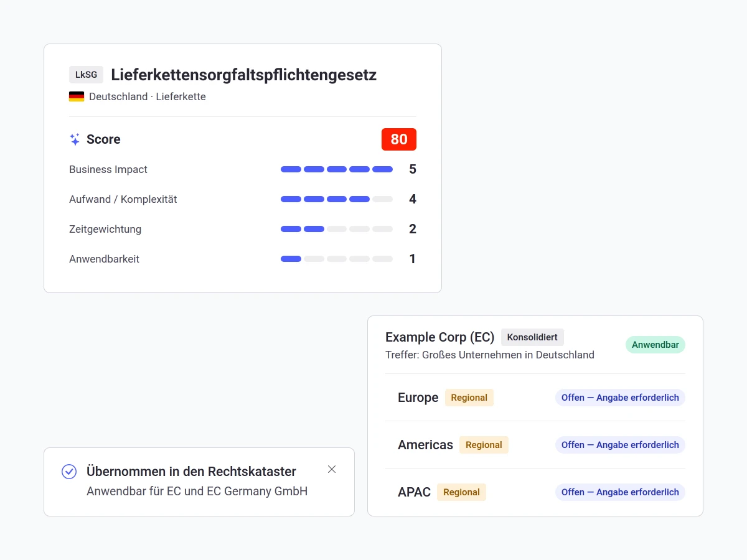Click the Deutschland · Lieferkette subtitle
Viewport: 747px width, 560px height.
tap(148, 96)
